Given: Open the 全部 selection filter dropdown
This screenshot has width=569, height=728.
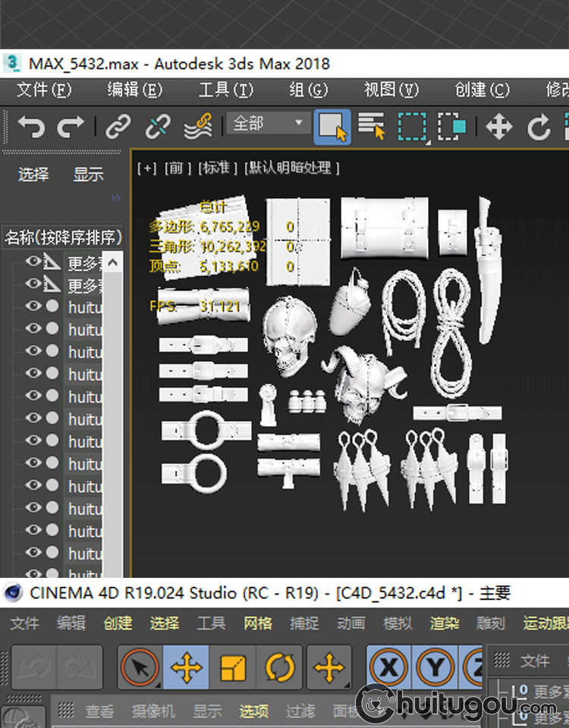Looking at the screenshot, I should click(x=269, y=123).
